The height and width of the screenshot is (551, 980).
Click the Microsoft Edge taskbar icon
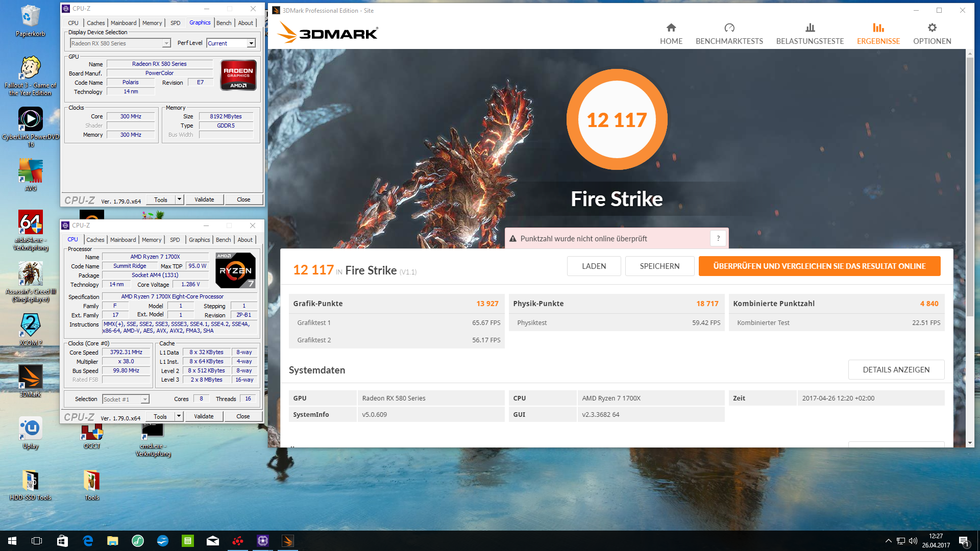pos(88,541)
